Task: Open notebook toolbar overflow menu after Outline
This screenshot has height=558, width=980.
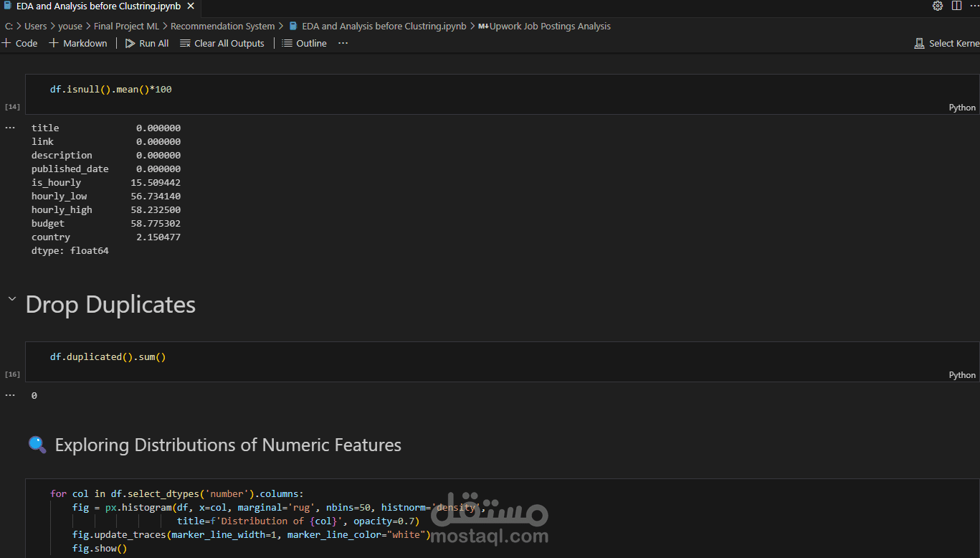Action: coord(343,43)
